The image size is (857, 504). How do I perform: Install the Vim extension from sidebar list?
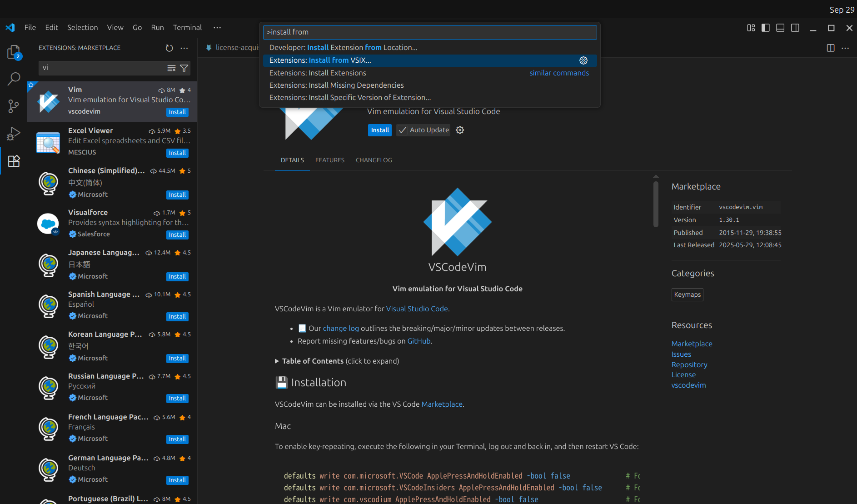pos(177,112)
